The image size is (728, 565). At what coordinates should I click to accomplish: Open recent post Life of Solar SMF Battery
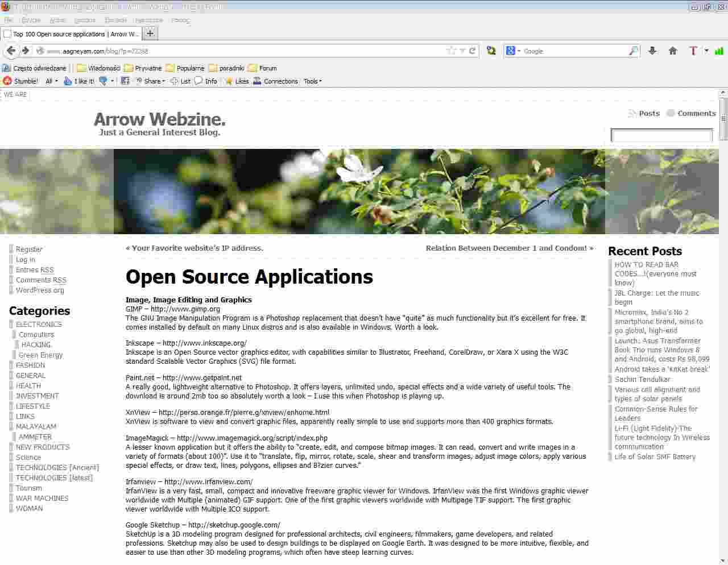point(655,456)
